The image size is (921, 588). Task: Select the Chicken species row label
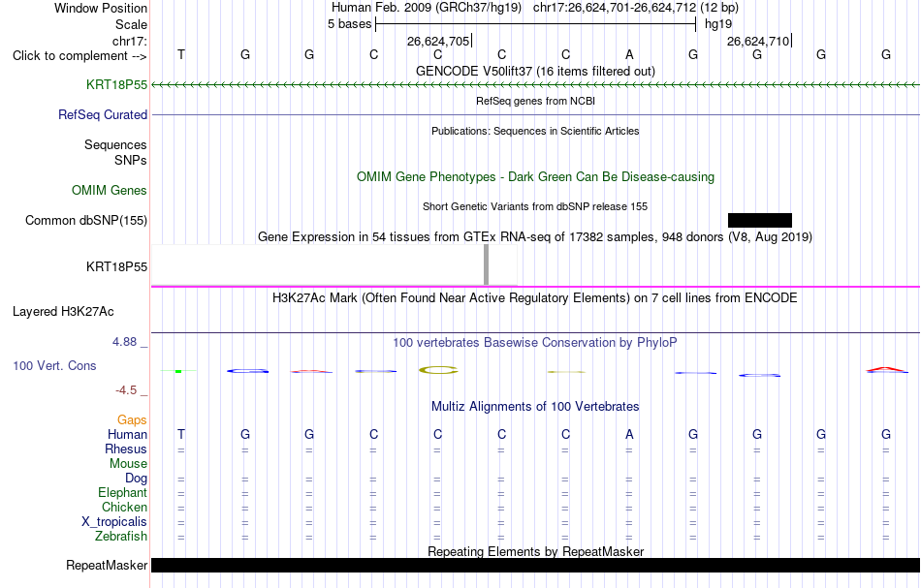click(124, 507)
